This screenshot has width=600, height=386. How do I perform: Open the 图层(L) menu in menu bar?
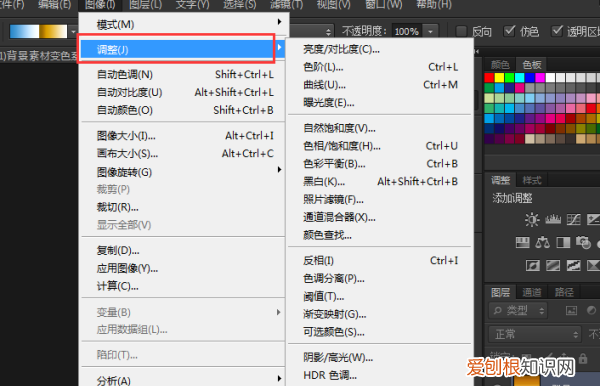[x=145, y=5]
